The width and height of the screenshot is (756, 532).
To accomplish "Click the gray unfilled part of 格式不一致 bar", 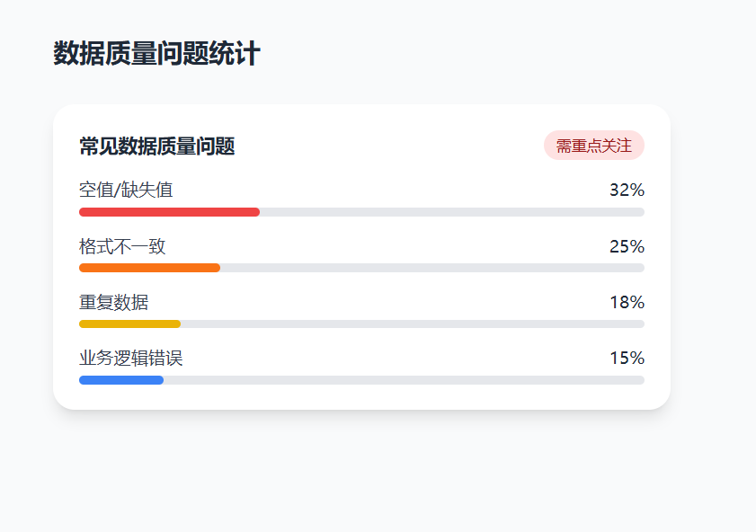I will pyautogui.click(x=432, y=268).
